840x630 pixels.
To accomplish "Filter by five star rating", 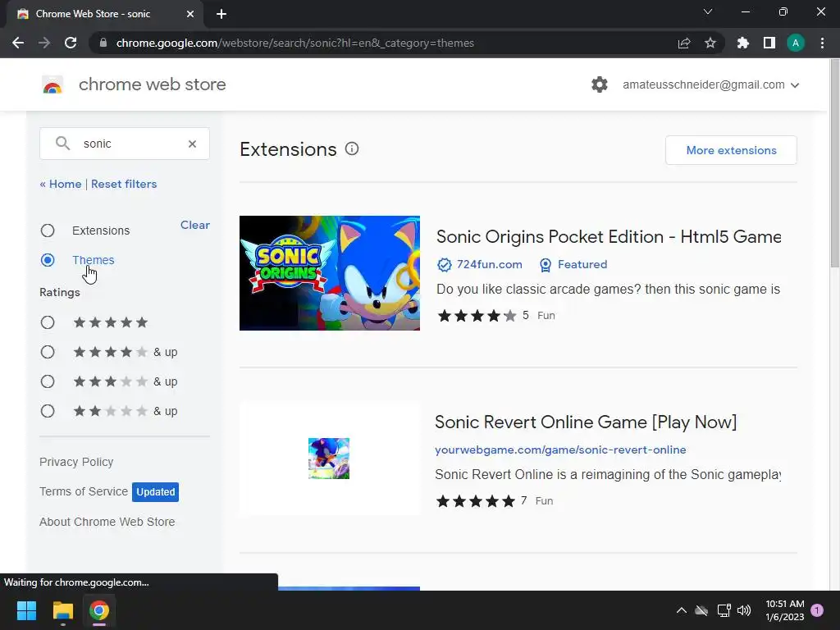I will coord(48,322).
